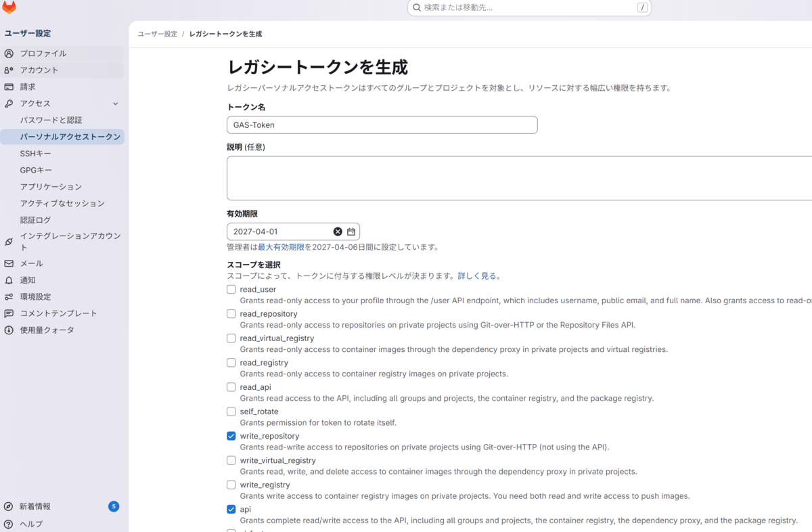Image resolution: width=812 pixels, height=532 pixels.
Task: Enable the read_repository scope checkbox
Action: [231, 313]
